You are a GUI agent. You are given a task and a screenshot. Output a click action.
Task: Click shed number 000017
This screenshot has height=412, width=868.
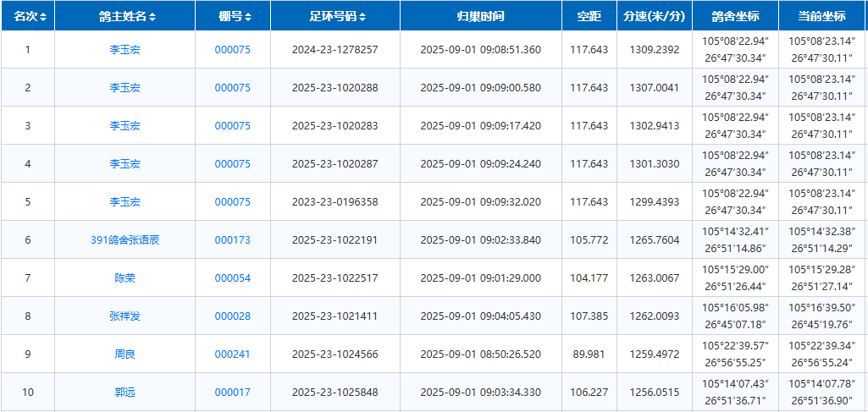[x=232, y=393]
